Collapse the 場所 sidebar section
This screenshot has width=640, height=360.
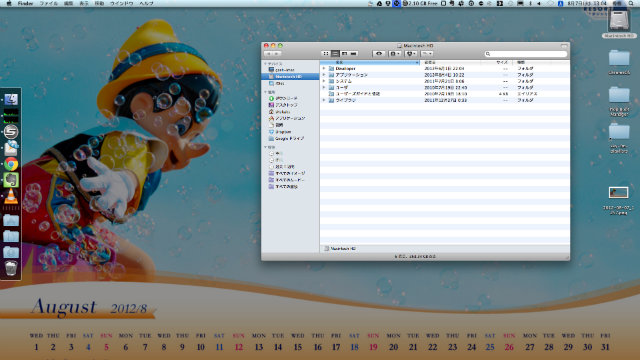(x=265, y=92)
